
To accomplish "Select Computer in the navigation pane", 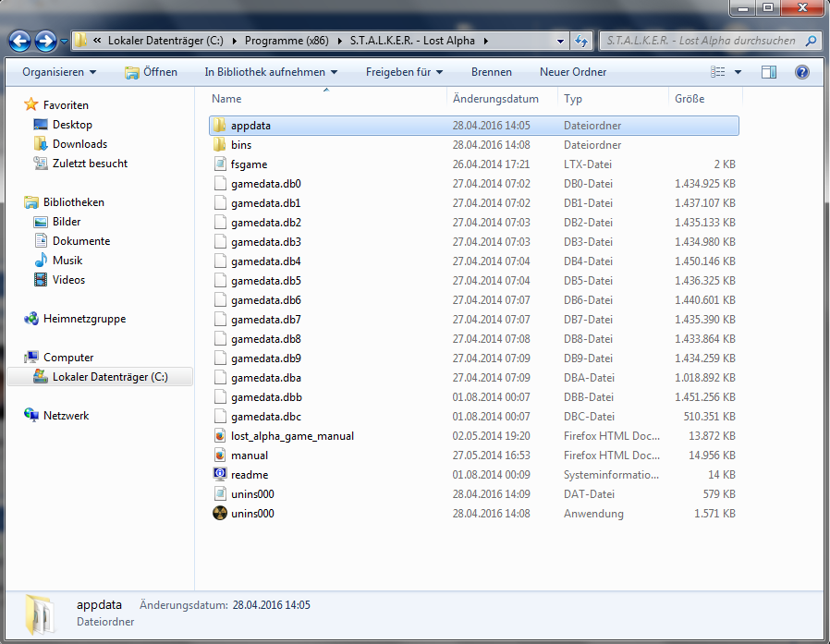I will 68,358.
